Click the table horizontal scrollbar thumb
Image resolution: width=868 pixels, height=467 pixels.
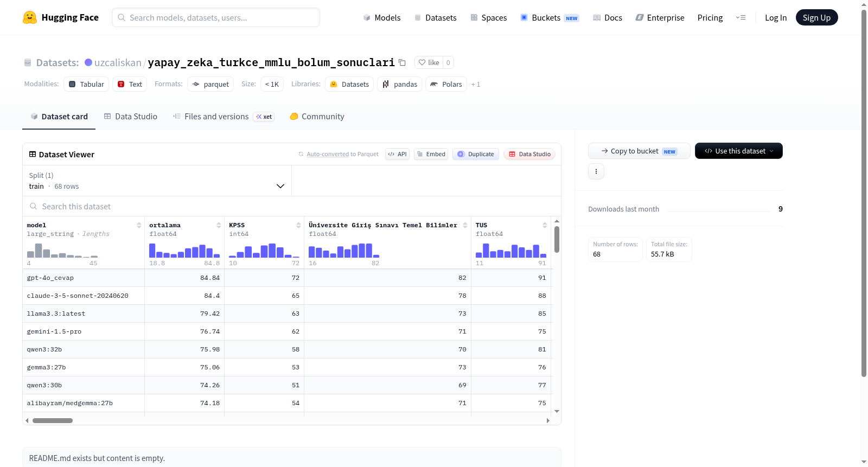point(53,420)
